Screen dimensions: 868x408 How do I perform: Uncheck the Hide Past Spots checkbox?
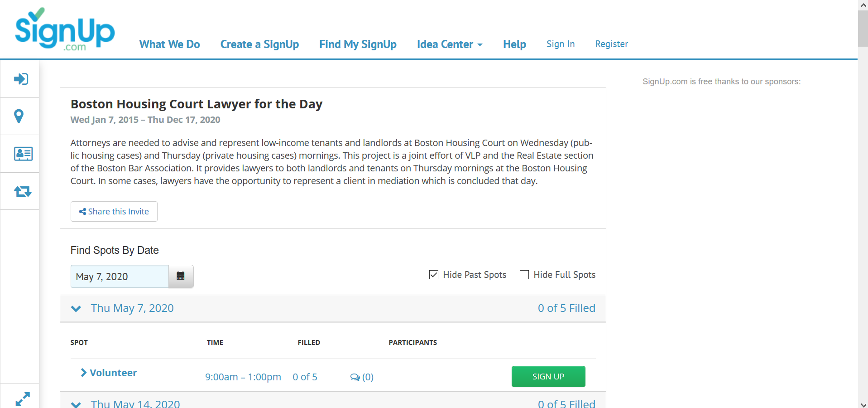(434, 275)
